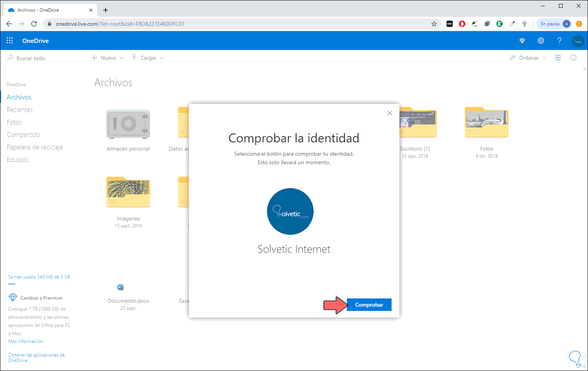
Task: Click the Solvetic Internet name in dialog
Action: coord(294,249)
